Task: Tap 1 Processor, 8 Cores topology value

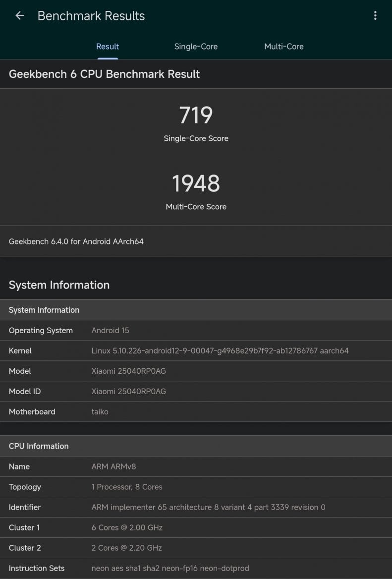Action: tap(127, 487)
